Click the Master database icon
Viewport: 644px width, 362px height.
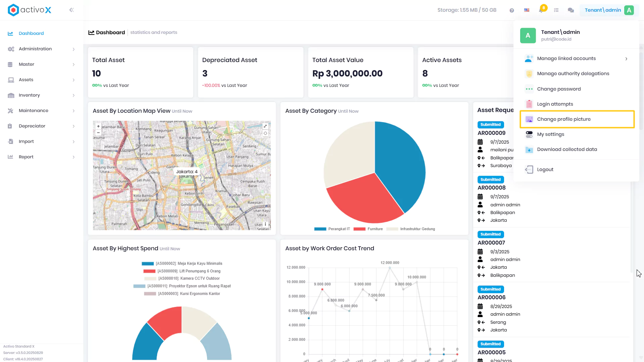pos(10,64)
